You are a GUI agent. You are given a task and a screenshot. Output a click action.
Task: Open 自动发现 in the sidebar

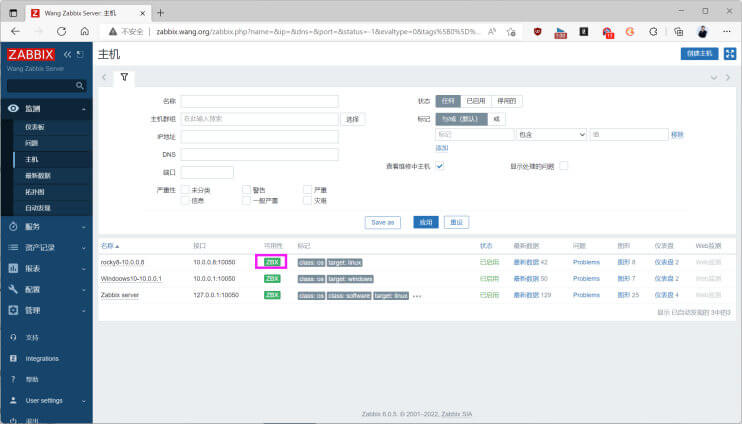pyautogui.click(x=38, y=208)
